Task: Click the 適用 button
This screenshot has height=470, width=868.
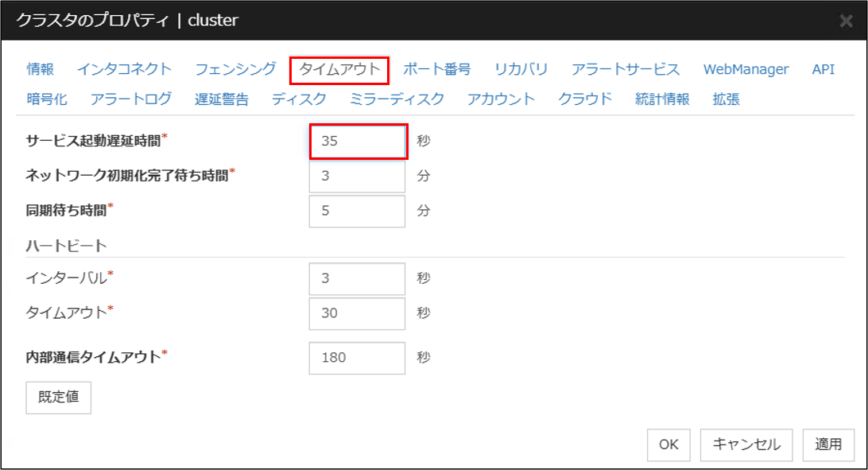Action: 828,445
